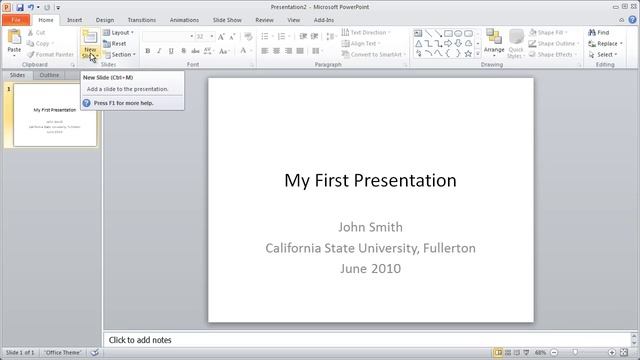Toggle text Shadow formatting
Image resolution: width=640 pixels, height=360 pixels.
coord(183,51)
